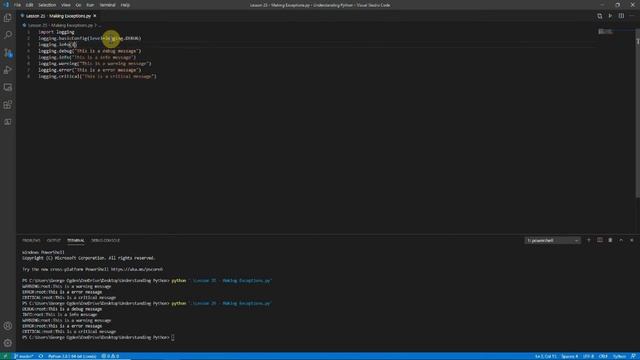Click the line 'import logging'
Screen dimensions: 640x360
(56, 32)
